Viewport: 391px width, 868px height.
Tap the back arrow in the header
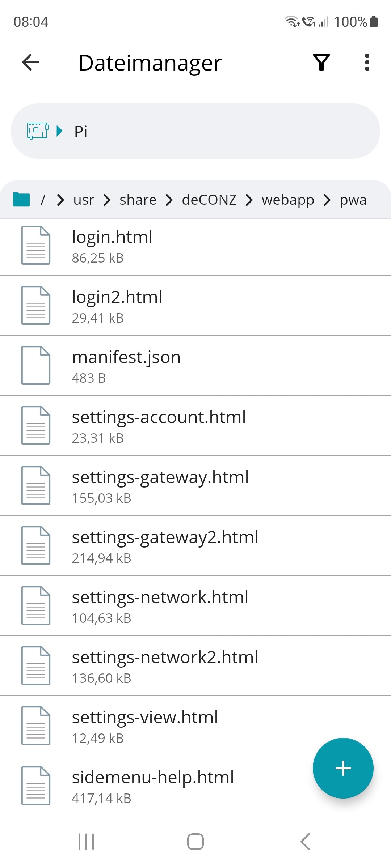click(x=31, y=62)
